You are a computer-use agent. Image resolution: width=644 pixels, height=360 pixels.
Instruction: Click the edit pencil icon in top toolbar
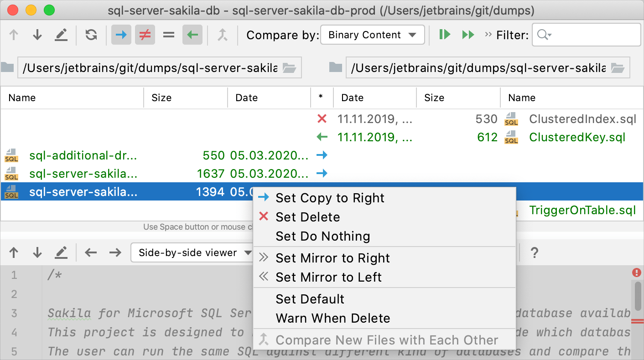click(x=61, y=34)
